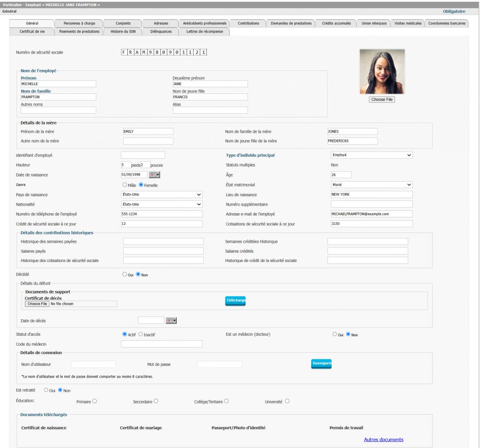Select Oui for Est retraité
This screenshot has width=481, height=448.
pos(46,390)
